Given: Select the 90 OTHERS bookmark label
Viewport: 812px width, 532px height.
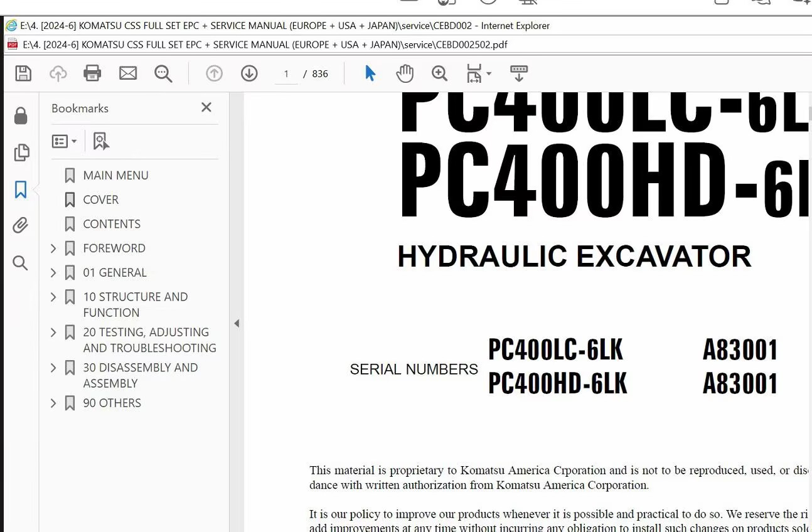Looking at the screenshot, I should pos(112,403).
